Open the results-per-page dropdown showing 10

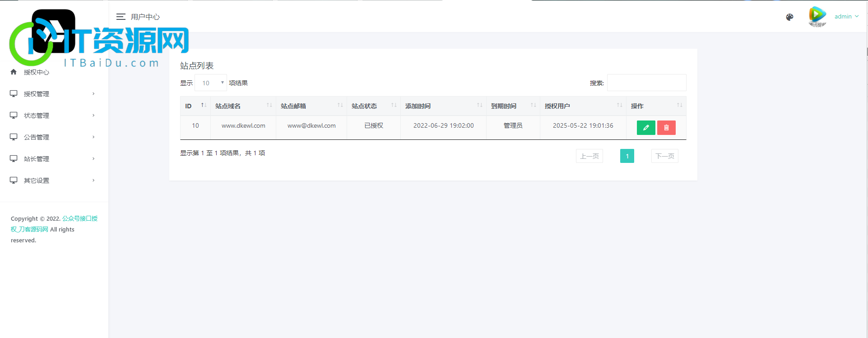(211, 83)
